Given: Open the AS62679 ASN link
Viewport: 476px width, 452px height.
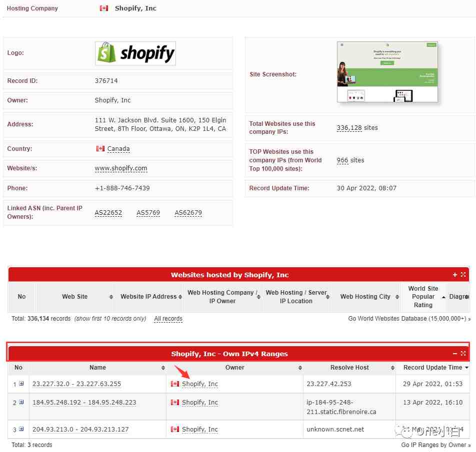Looking at the screenshot, I should (x=188, y=213).
